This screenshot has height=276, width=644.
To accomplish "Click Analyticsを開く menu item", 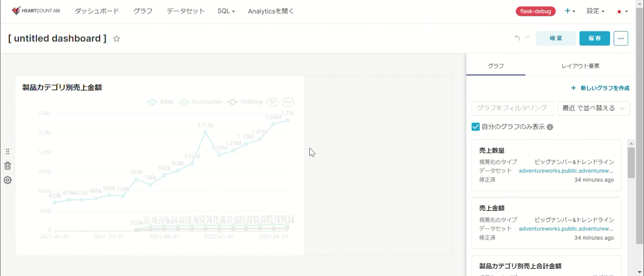I will tap(271, 11).
